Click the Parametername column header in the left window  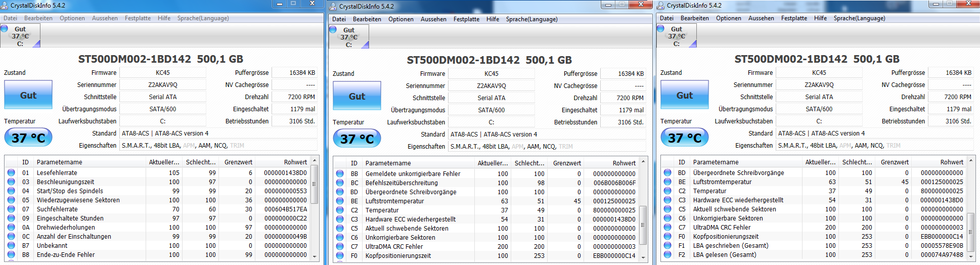tap(90, 162)
